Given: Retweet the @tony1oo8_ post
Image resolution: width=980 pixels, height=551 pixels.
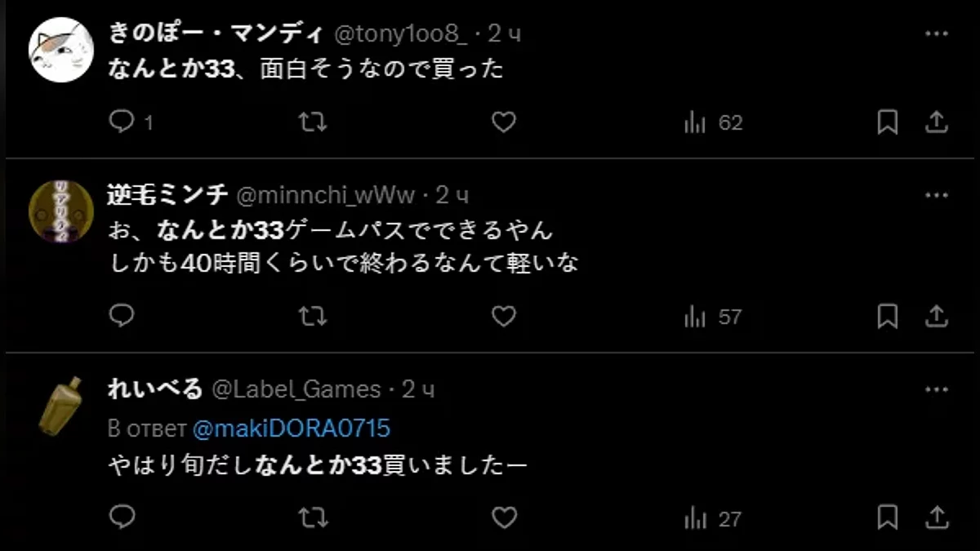Looking at the screenshot, I should (313, 122).
